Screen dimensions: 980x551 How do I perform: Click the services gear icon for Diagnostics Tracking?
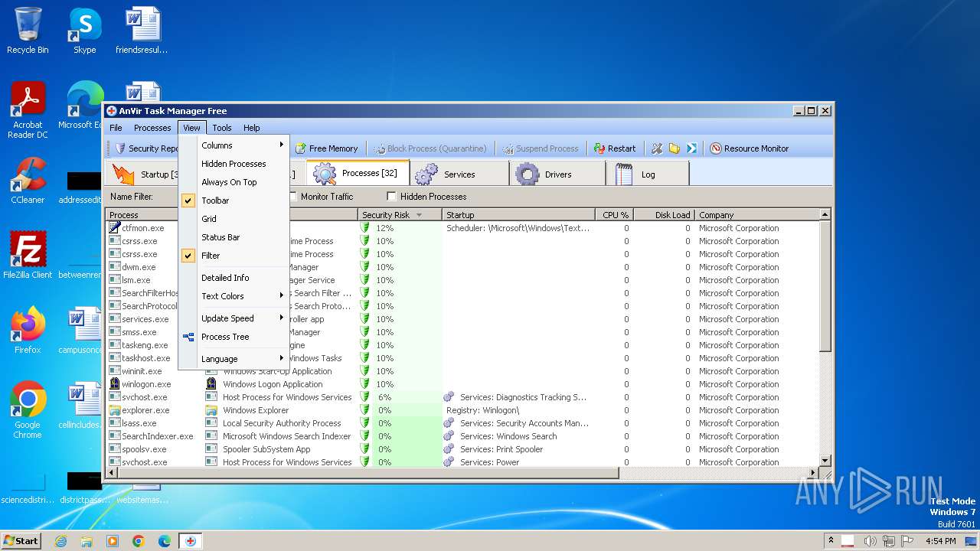pyautogui.click(x=449, y=397)
